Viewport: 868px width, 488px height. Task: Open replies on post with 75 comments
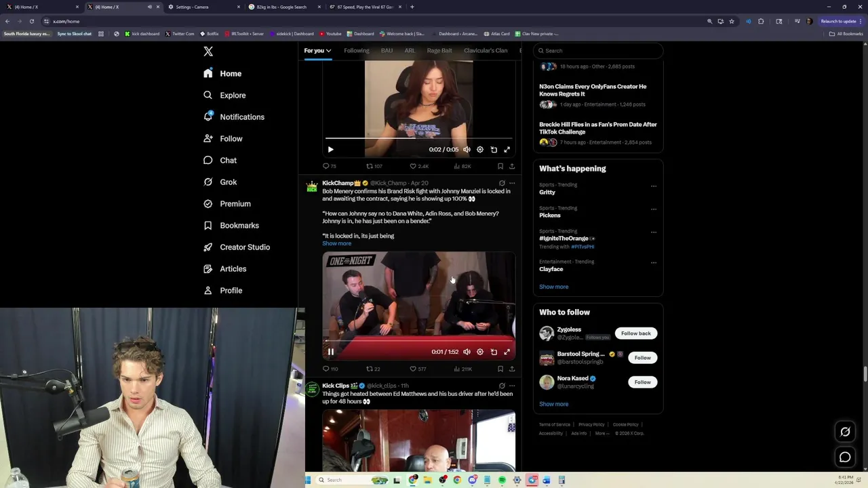[329, 166]
